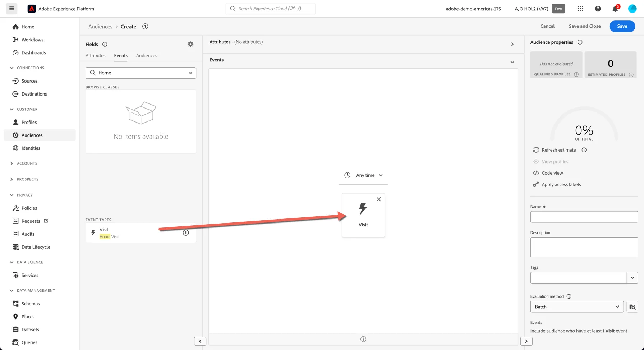Image resolution: width=644 pixels, height=350 pixels.
Task: Show info for Visit event type
Action: [186, 232]
